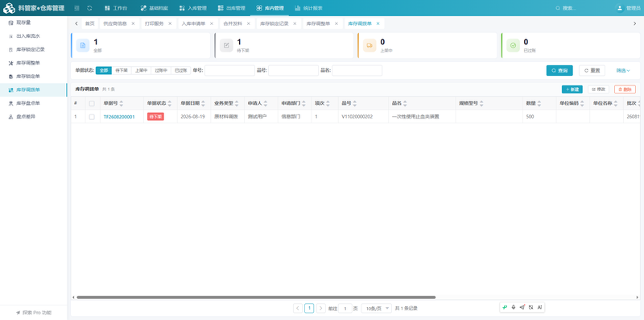This screenshot has width=644, height=320.
Task: Select the 上架中 status filter
Action: 142,70
